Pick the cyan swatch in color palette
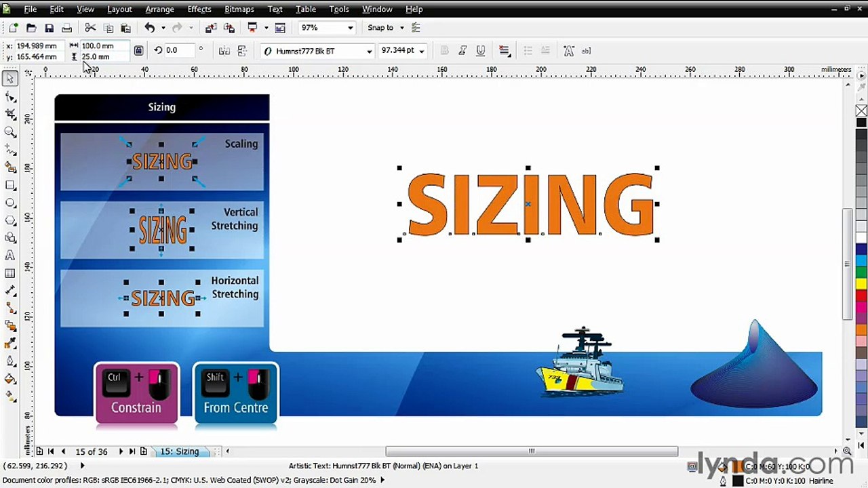 861,261
